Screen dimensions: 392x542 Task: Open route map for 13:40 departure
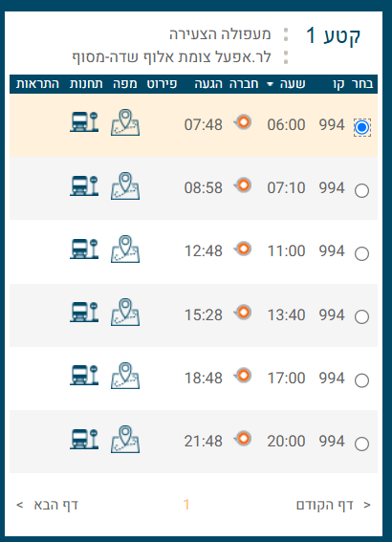125,313
